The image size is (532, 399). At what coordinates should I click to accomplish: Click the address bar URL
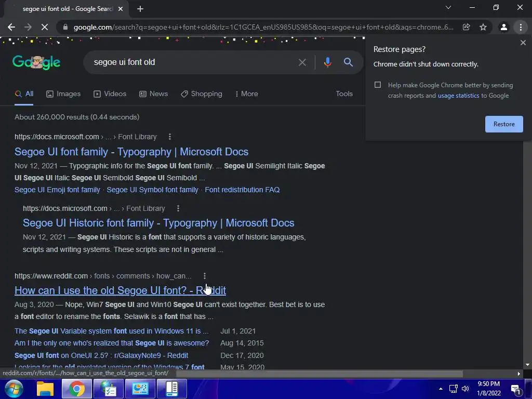tap(263, 27)
